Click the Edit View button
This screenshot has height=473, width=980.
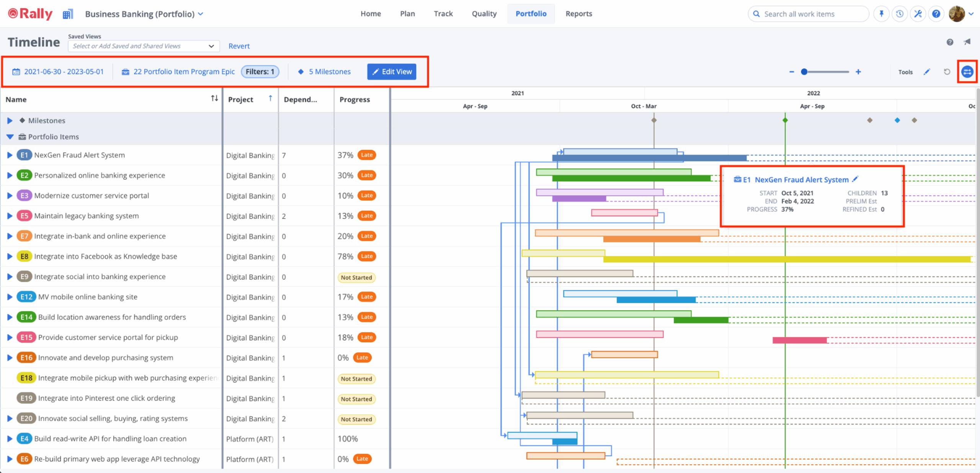pos(392,72)
